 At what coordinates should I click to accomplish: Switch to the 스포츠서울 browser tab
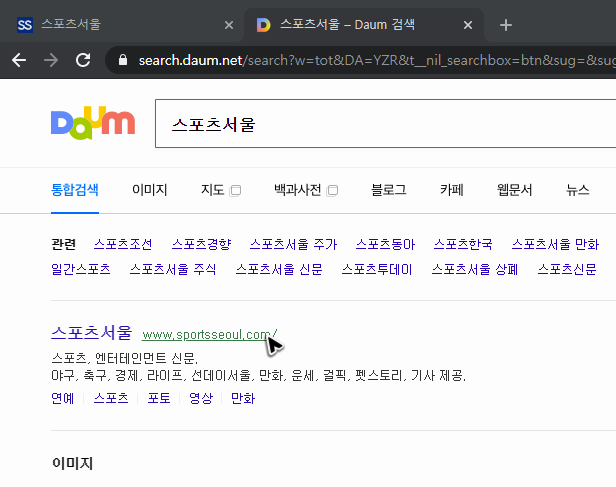(x=122, y=25)
